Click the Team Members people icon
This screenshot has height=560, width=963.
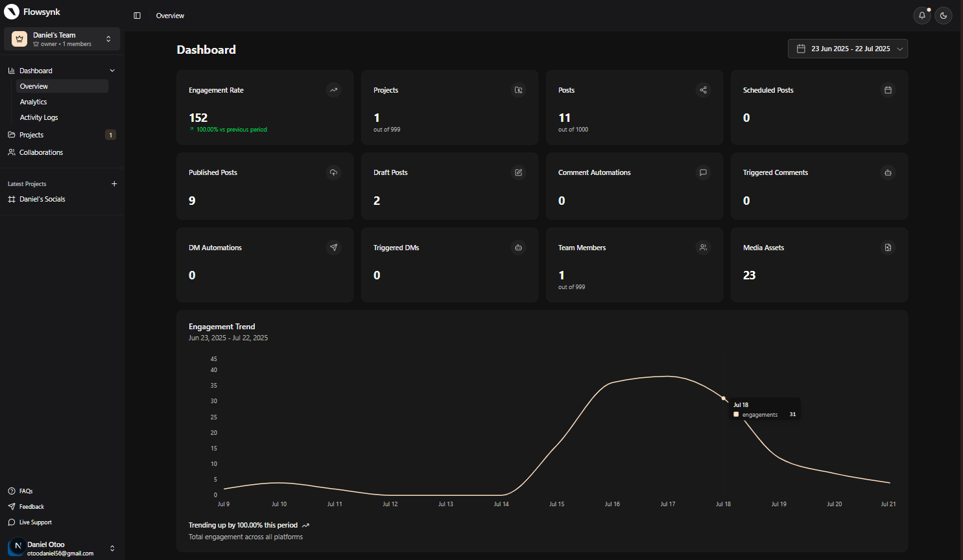(703, 247)
